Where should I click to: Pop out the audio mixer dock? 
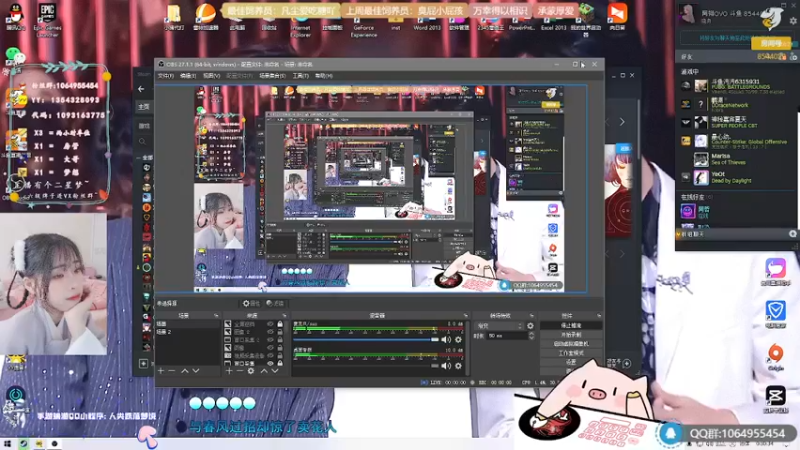point(465,316)
